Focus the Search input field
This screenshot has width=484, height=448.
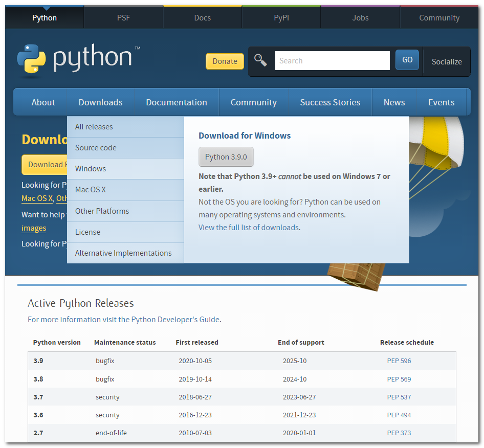click(x=333, y=60)
